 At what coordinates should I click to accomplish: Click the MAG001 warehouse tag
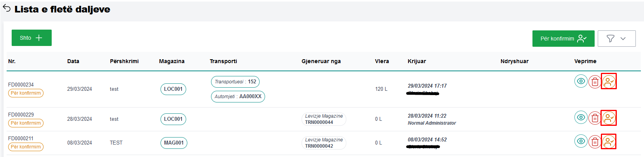coord(174,143)
